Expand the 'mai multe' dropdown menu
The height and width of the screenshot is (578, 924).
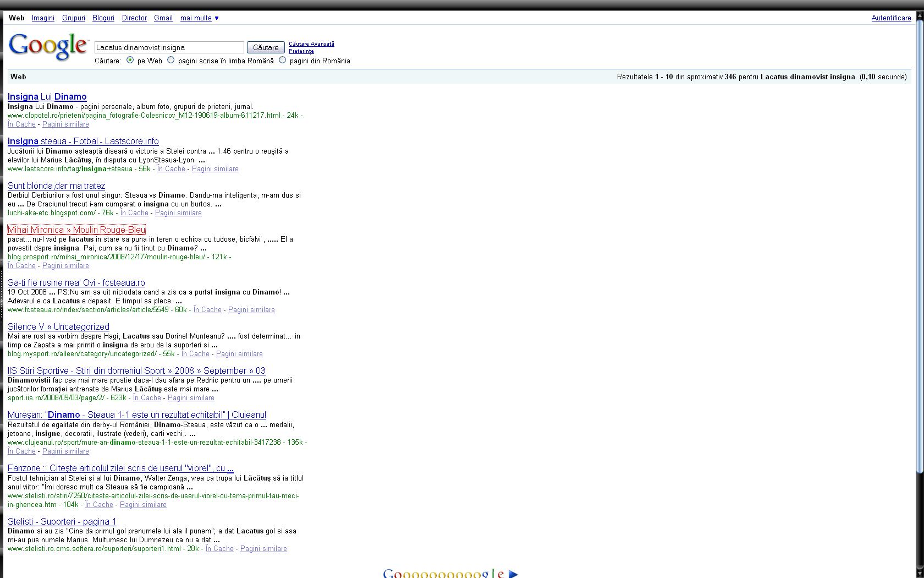tap(199, 18)
